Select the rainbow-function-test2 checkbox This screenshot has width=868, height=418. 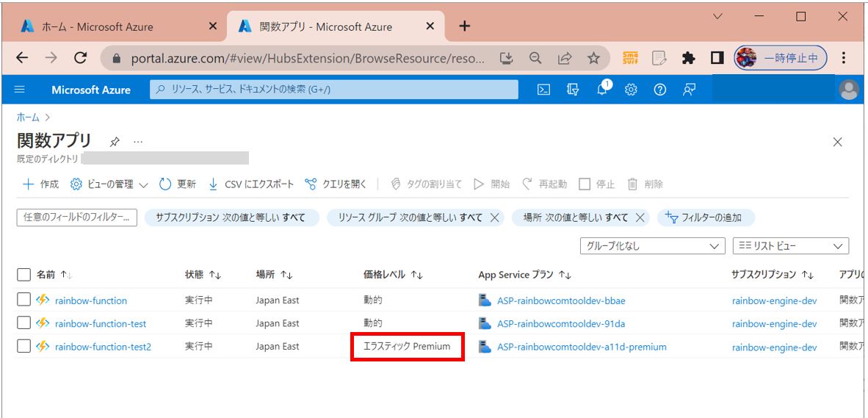tap(23, 346)
